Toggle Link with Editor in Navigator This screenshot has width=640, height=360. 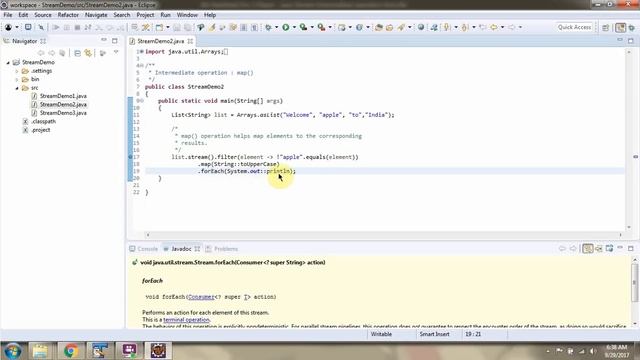pos(88,53)
